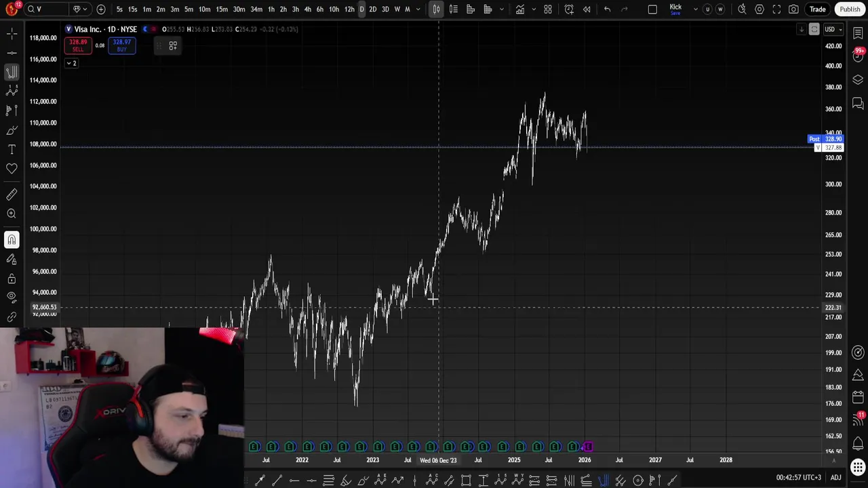Redo the last chart action
The image size is (868, 488).
[x=624, y=9]
